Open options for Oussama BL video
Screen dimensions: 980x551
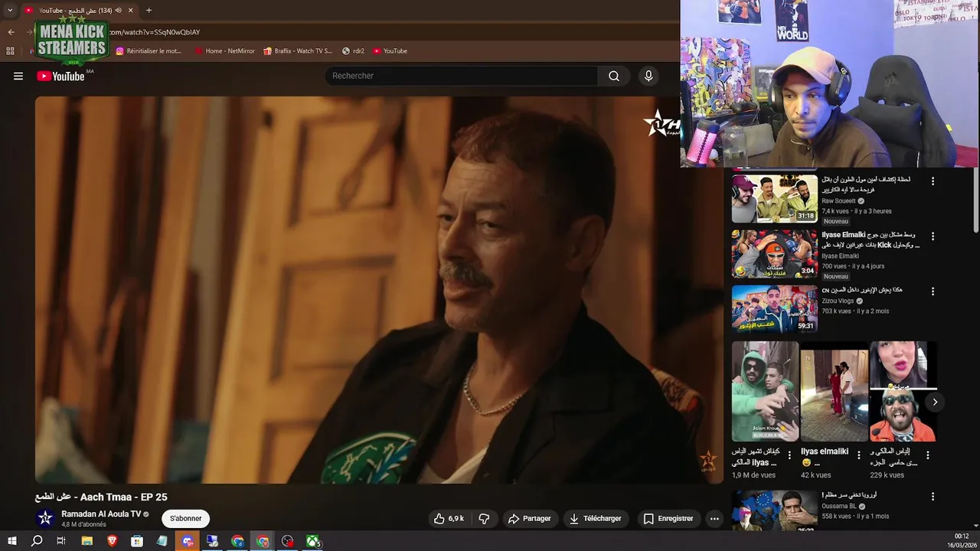point(933,497)
